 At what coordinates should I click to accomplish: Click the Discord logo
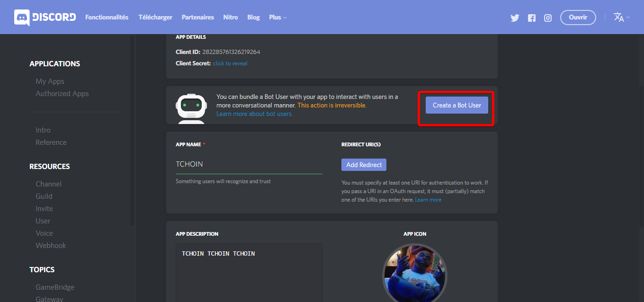45,17
